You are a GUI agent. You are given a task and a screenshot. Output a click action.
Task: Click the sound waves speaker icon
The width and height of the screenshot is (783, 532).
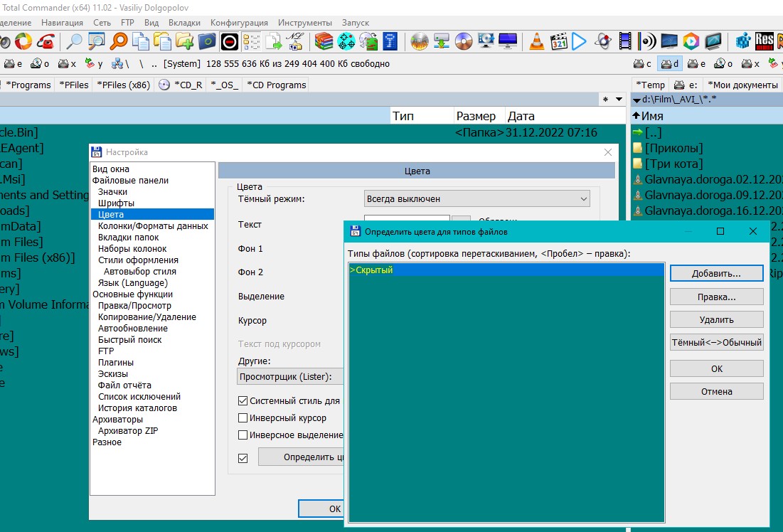pyautogui.click(x=647, y=41)
